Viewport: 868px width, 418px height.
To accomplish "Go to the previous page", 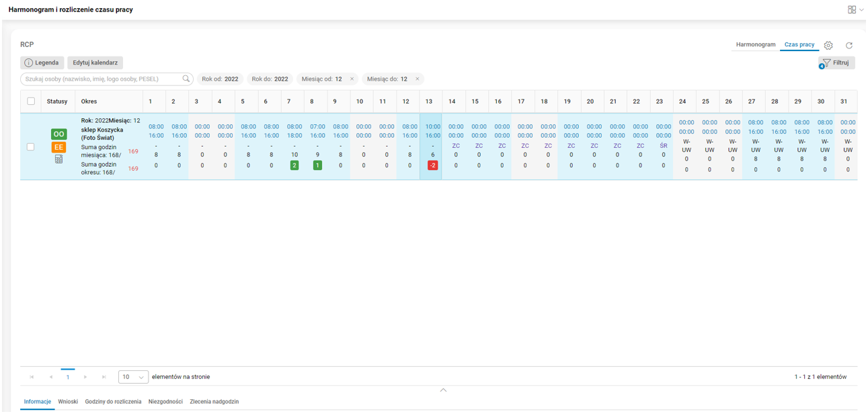I will click(51, 377).
